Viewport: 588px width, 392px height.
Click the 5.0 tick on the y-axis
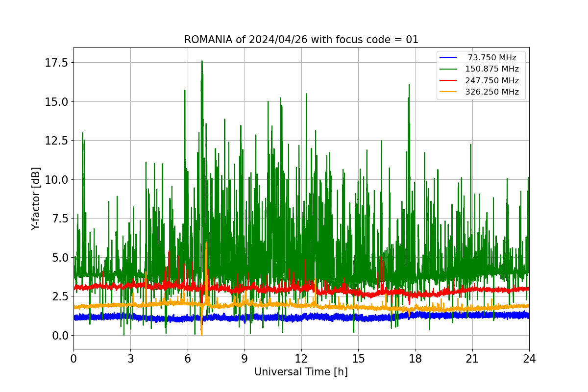tap(59, 257)
